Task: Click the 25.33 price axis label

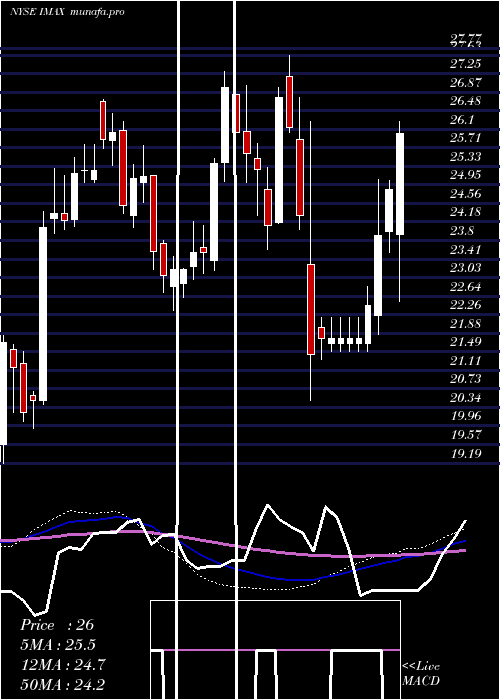Action: tap(465, 157)
